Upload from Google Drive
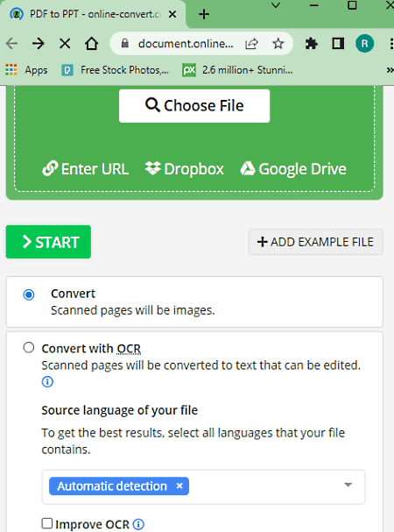Screen dimensions: 394x532 pos(293,168)
